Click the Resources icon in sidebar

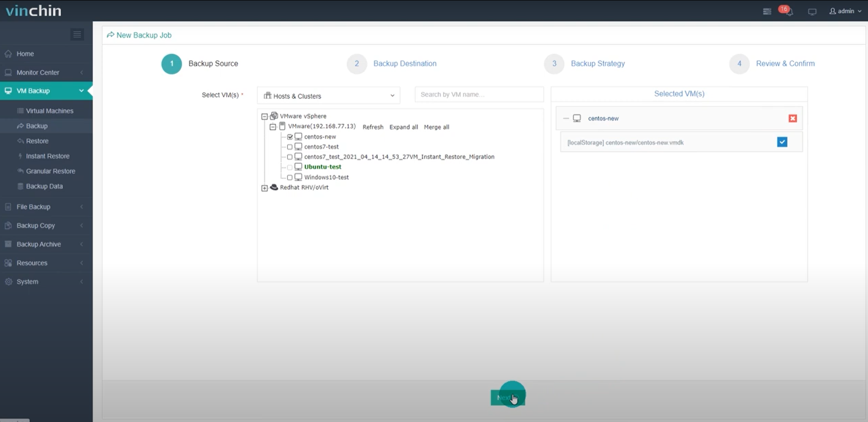coord(8,263)
